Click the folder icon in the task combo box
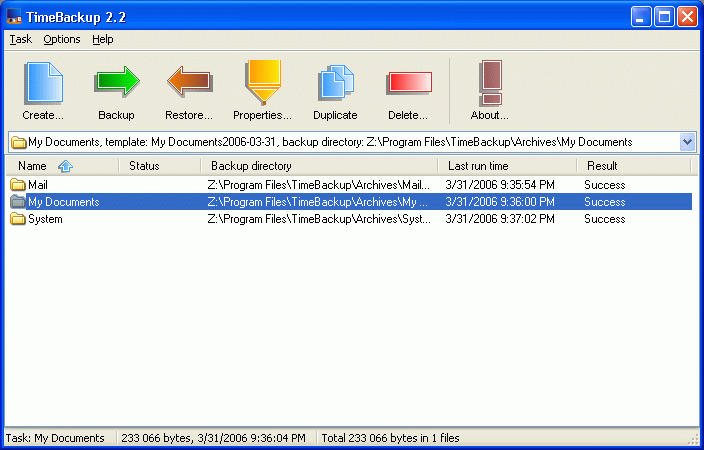704x450 pixels. [18, 142]
